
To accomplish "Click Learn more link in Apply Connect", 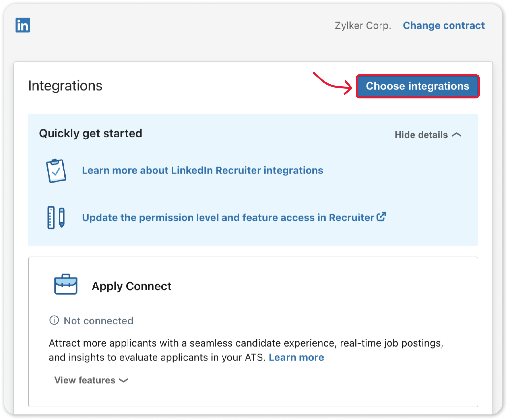I will (296, 357).
